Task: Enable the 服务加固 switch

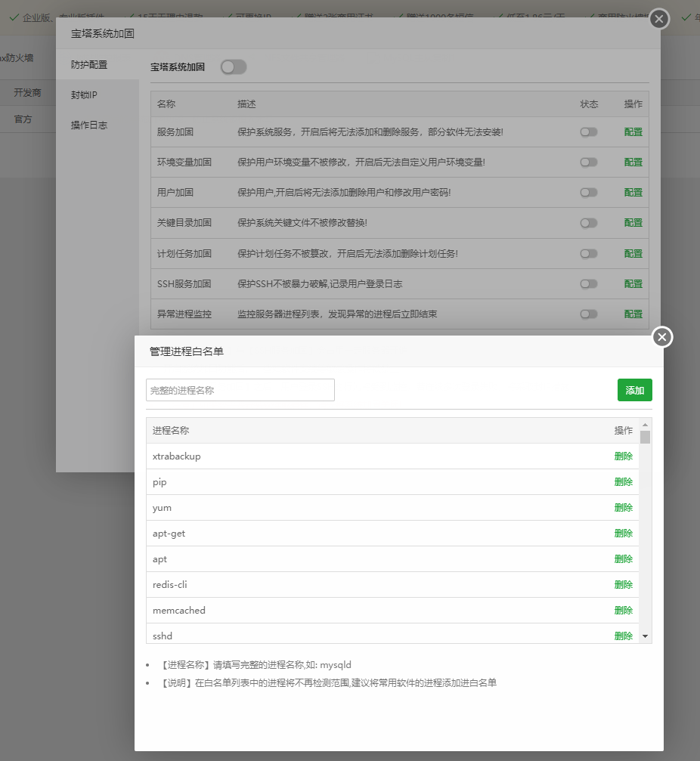Action: pos(588,132)
